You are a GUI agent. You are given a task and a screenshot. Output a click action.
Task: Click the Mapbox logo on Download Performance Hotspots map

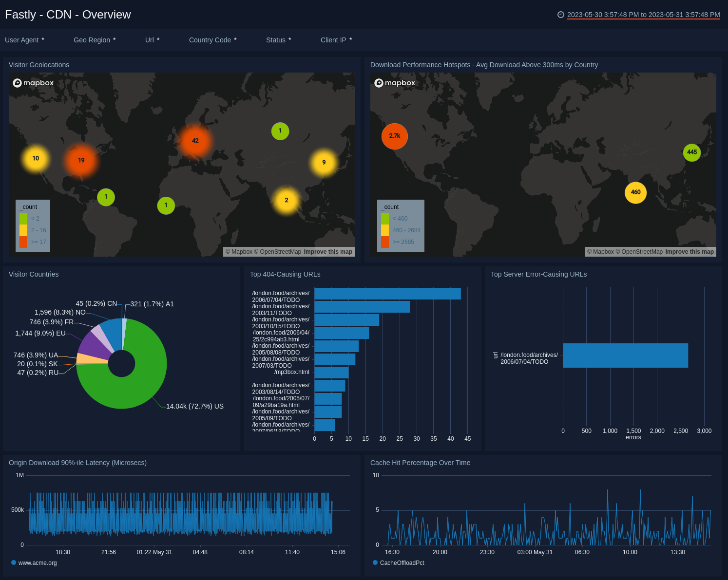395,83
